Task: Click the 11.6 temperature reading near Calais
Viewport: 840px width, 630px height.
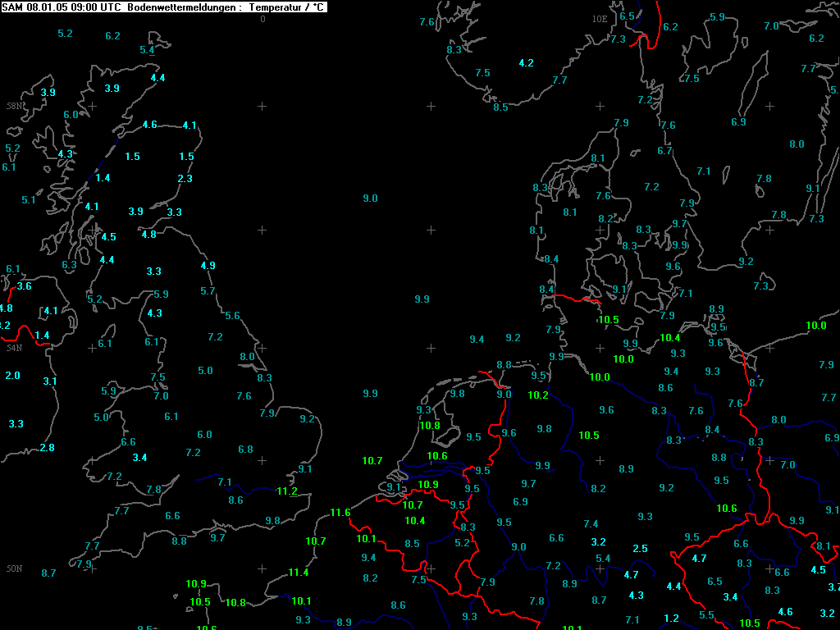Action: [x=340, y=513]
